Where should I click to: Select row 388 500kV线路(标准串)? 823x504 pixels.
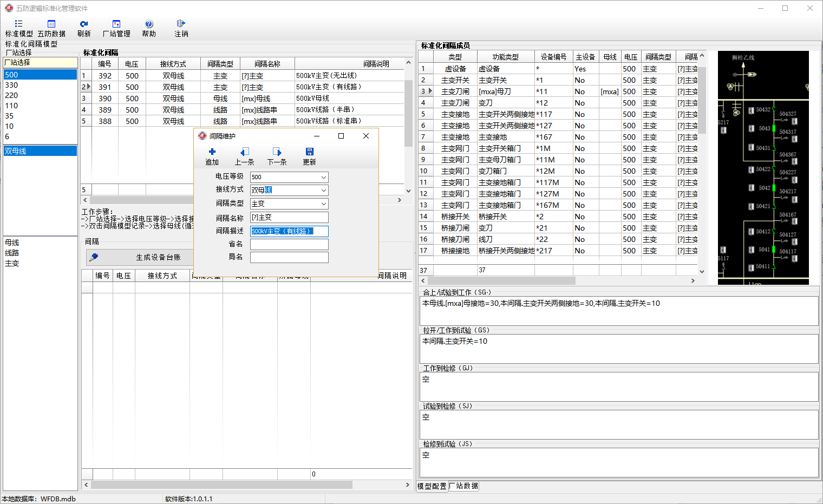[243, 121]
